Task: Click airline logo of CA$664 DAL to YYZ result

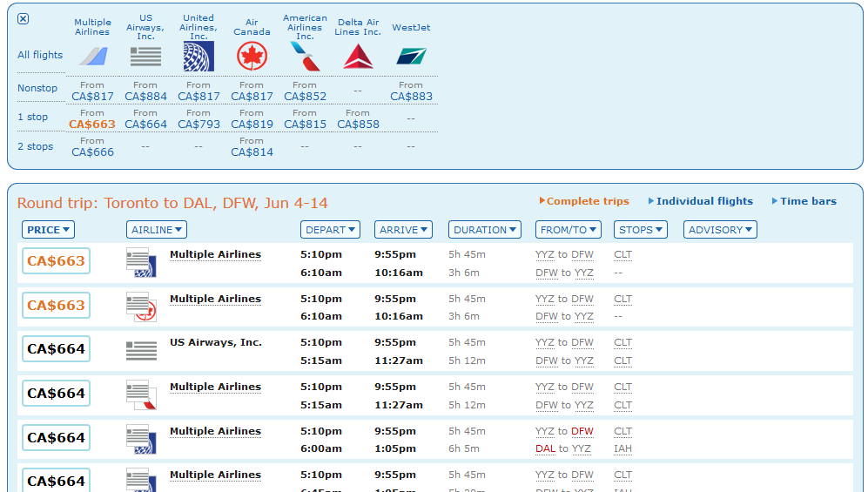Action: click(141, 439)
